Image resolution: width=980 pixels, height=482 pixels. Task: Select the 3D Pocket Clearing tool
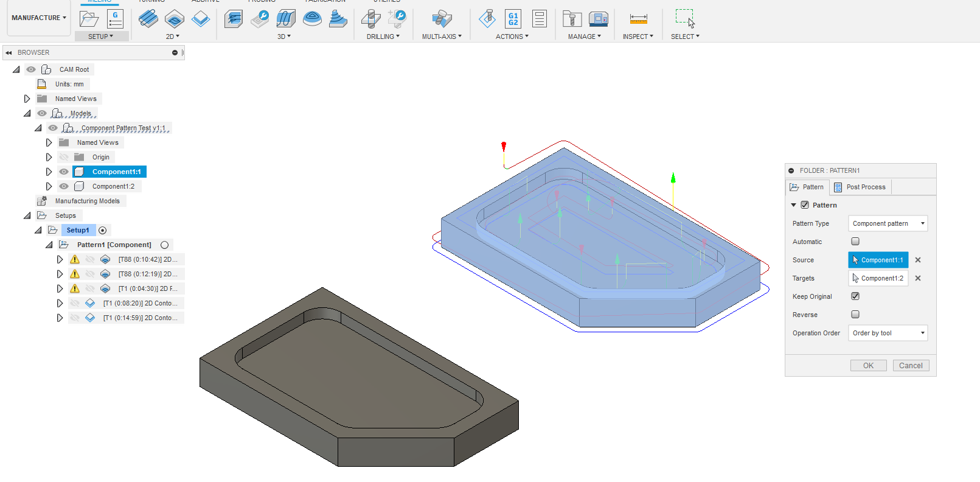(260, 19)
